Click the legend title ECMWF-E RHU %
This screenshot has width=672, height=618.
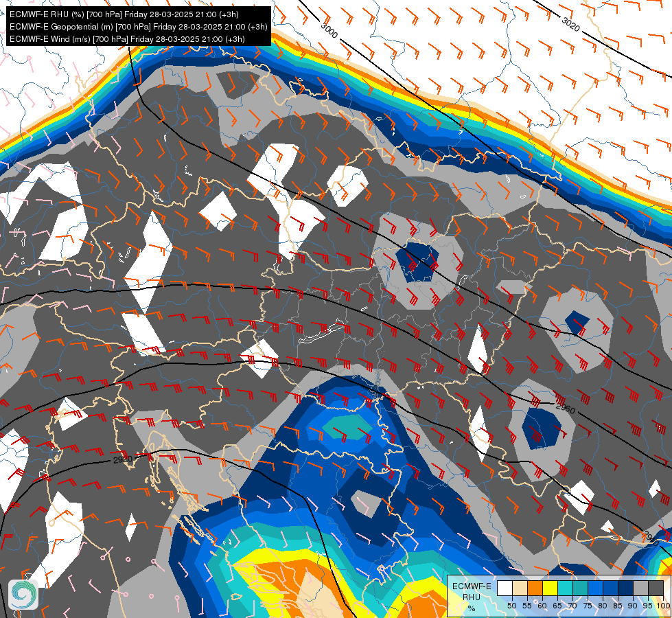(472, 597)
